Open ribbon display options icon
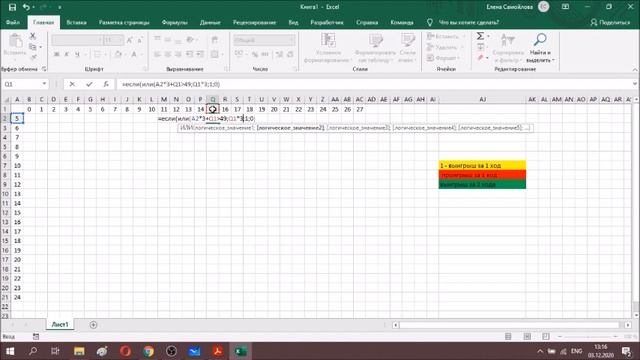The height and width of the screenshot is (360, 640). [565, 7]
